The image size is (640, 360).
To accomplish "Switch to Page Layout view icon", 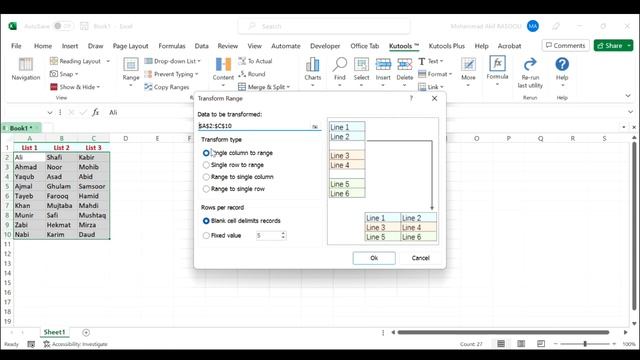I will coord(521,344).
